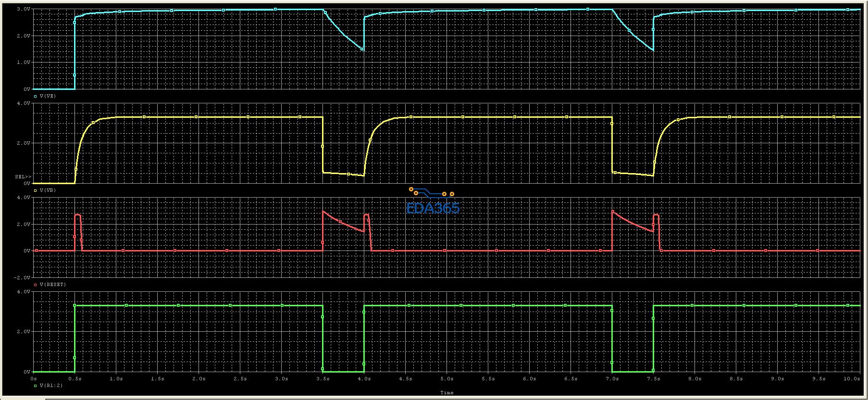The height and width of the screenshot is (400, 868).
Task: Select the V(R1:2) trace name label
Action: tap(51, 386)
